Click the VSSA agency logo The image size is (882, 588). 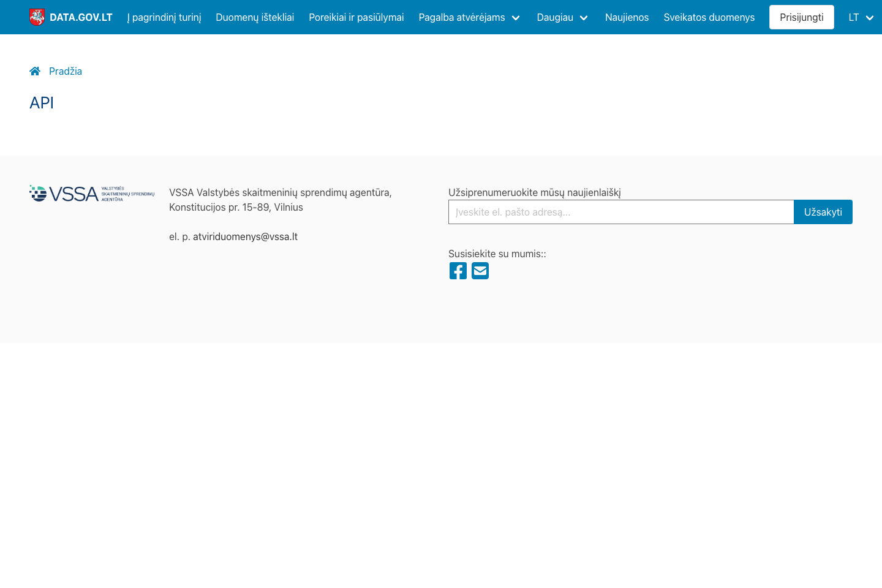92,193
